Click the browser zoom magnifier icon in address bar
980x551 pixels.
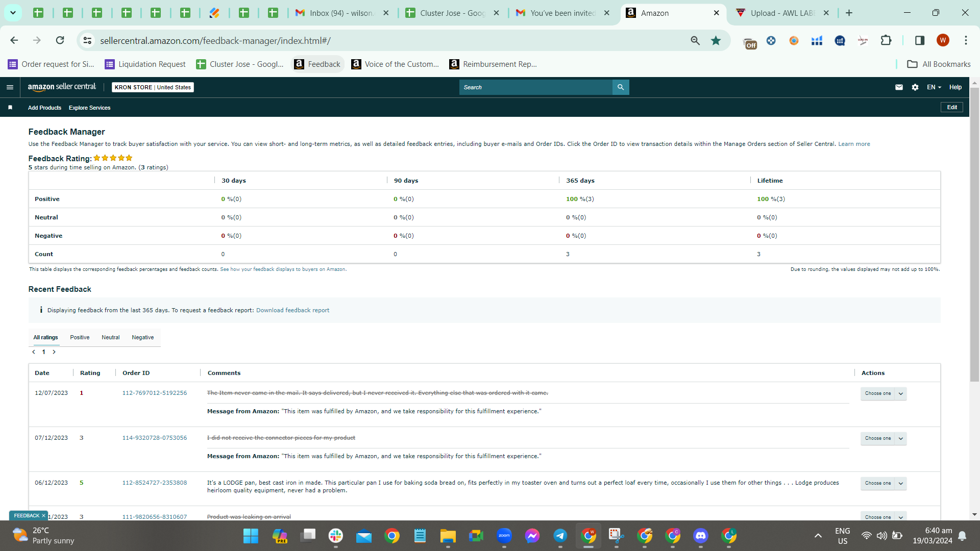click(695, 40)
